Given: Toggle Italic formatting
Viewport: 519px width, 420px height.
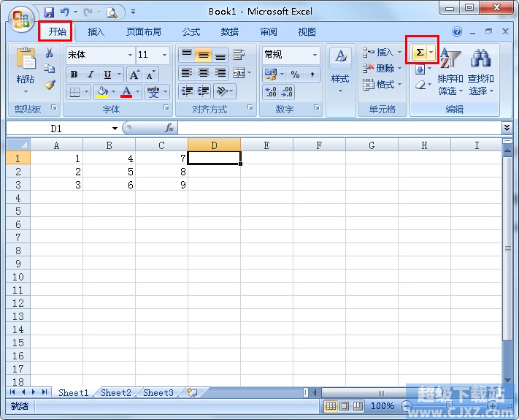Looking at the screenshot, I should pos(91,75).
